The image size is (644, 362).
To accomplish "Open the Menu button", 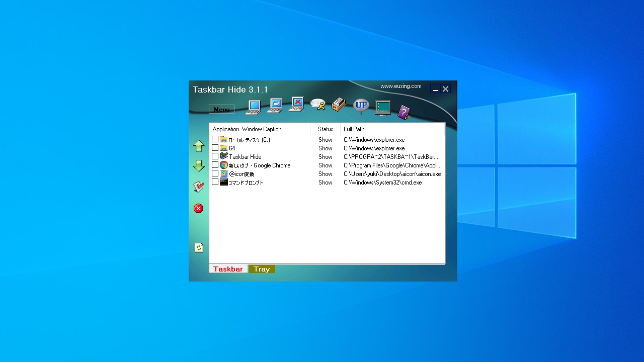I will [221, 110].
